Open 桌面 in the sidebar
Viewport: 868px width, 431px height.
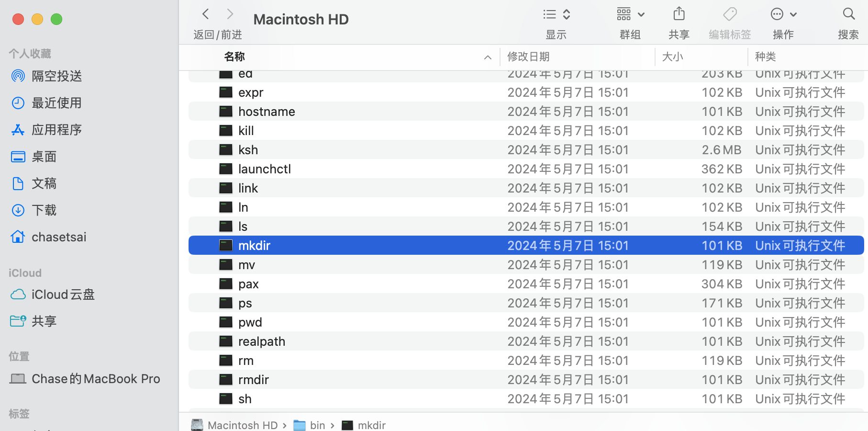[34, 157]
